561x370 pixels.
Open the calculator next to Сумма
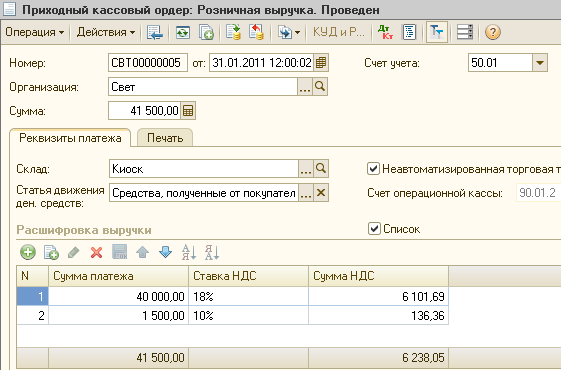click(188, 111)
